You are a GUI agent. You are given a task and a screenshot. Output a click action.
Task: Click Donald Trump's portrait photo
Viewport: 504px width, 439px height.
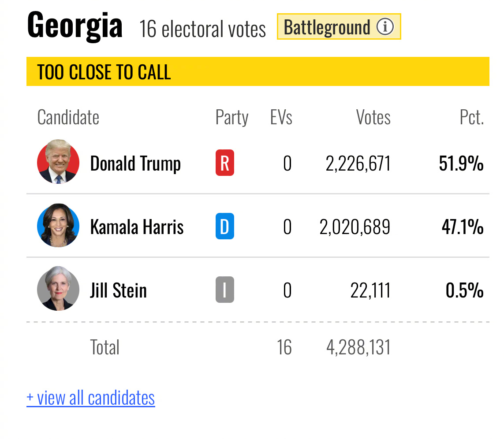coord(58,162)
